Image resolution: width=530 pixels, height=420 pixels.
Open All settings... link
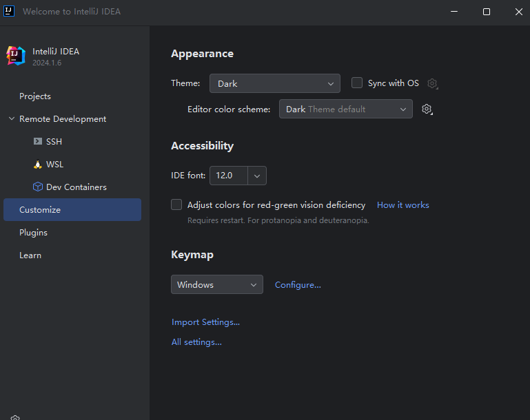(x=196, y=342)
